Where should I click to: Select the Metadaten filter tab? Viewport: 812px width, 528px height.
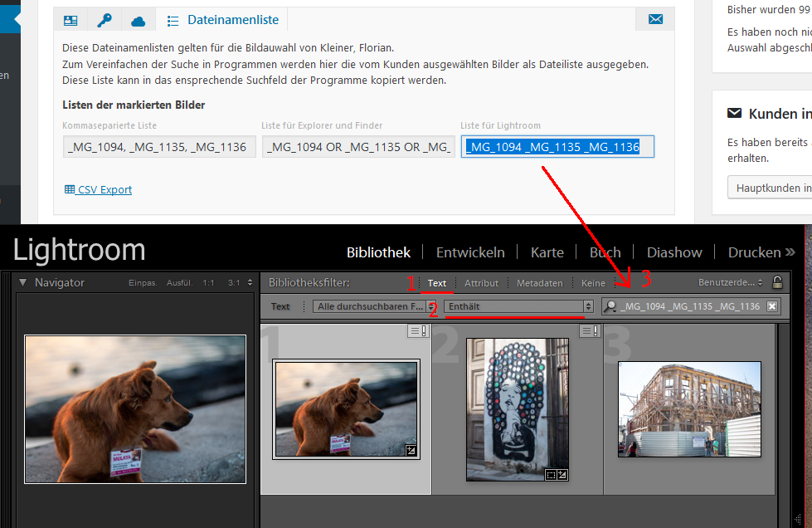coord(539,283)
